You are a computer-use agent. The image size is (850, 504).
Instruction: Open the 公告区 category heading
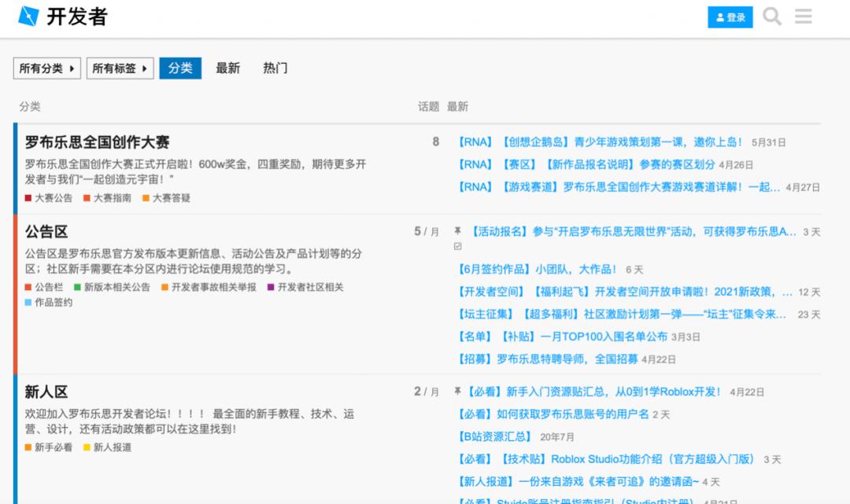coord(46,232)
